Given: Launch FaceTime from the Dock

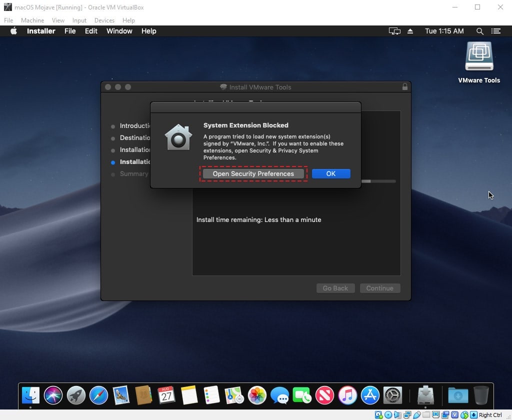Looking at the screenshot, I should click(x=301, y=395).
